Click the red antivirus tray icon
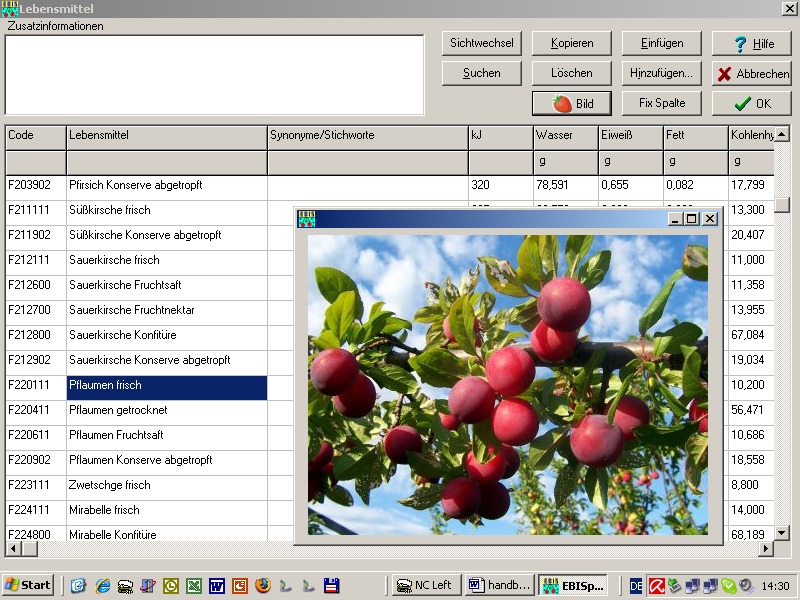Screen dimensions: 800x600 click(x=657, y=585)
